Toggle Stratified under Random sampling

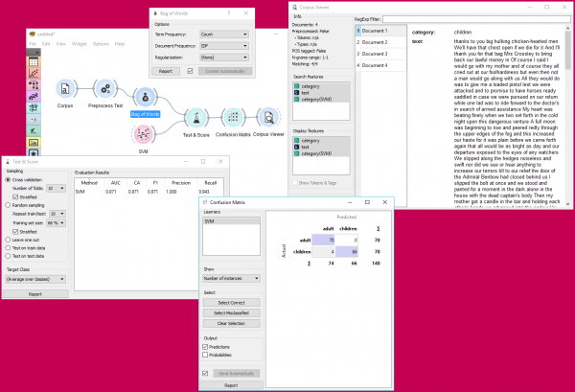15,231
